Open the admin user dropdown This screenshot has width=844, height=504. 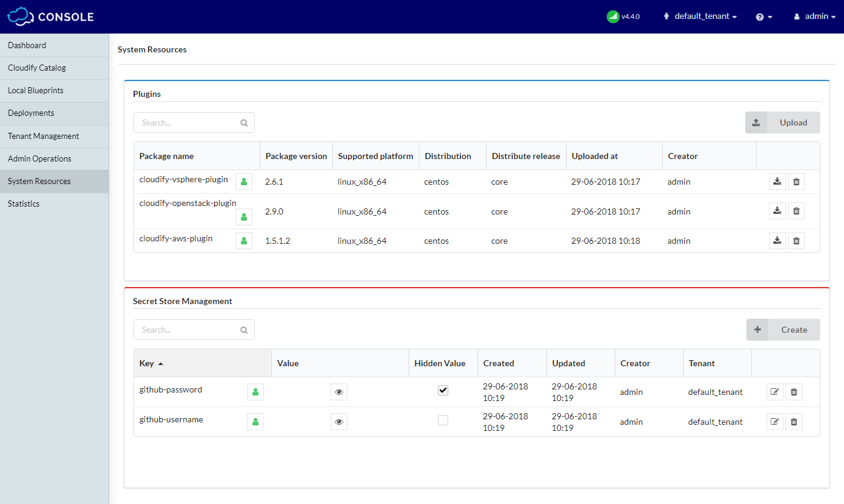pyautogui.click(x=815, y=16)
